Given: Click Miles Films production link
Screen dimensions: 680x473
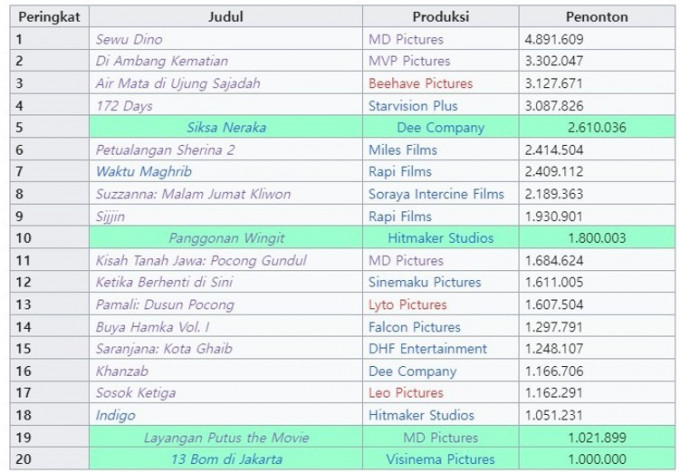Looking at the screenshot, I should (x=403, y=149).
